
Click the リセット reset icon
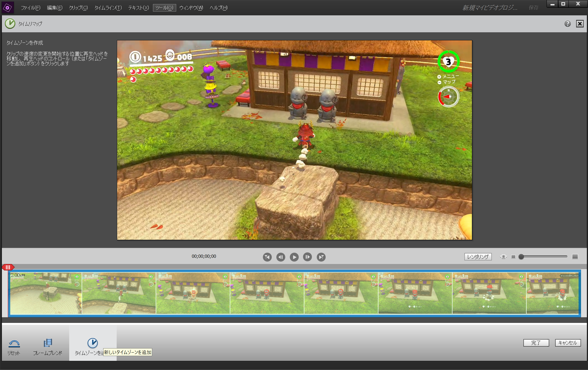[x=14, y=343]
